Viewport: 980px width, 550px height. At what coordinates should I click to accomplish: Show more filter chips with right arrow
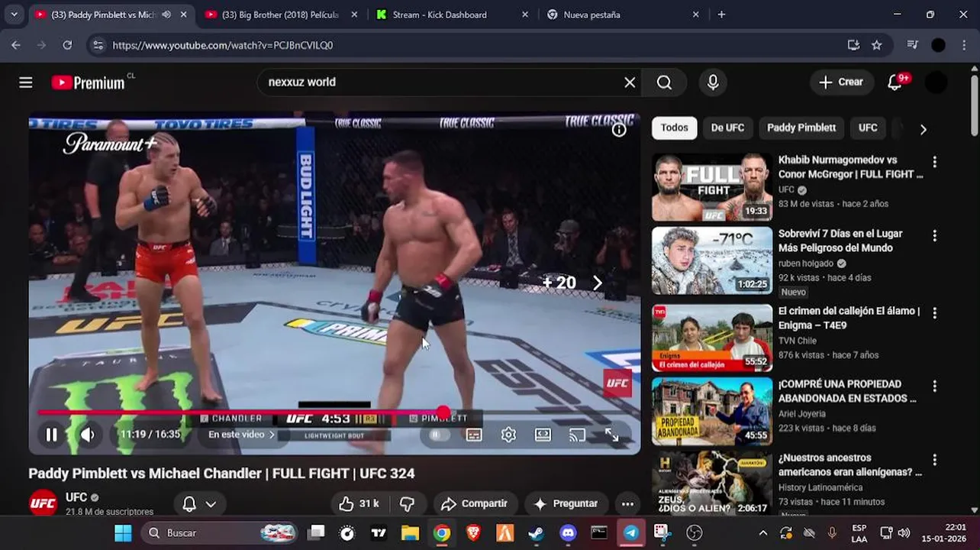(924, 129)
